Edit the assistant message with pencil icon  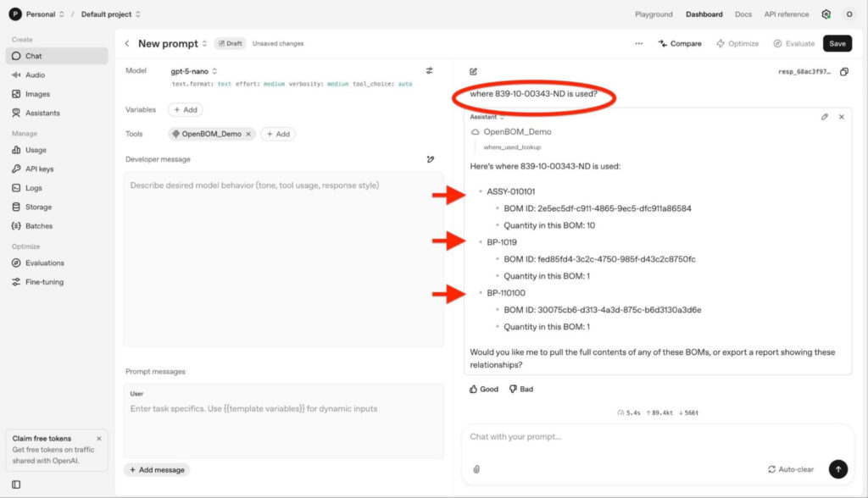pyautogui.click(x=825, y=118)
